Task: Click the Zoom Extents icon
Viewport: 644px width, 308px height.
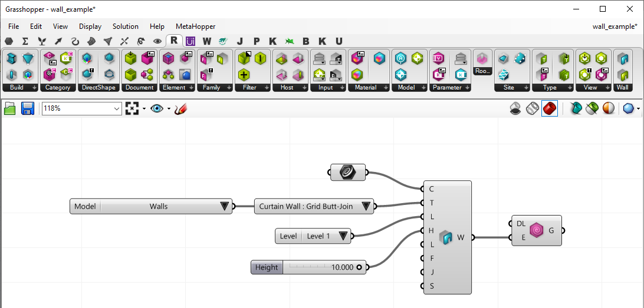Action: point(132,109)
